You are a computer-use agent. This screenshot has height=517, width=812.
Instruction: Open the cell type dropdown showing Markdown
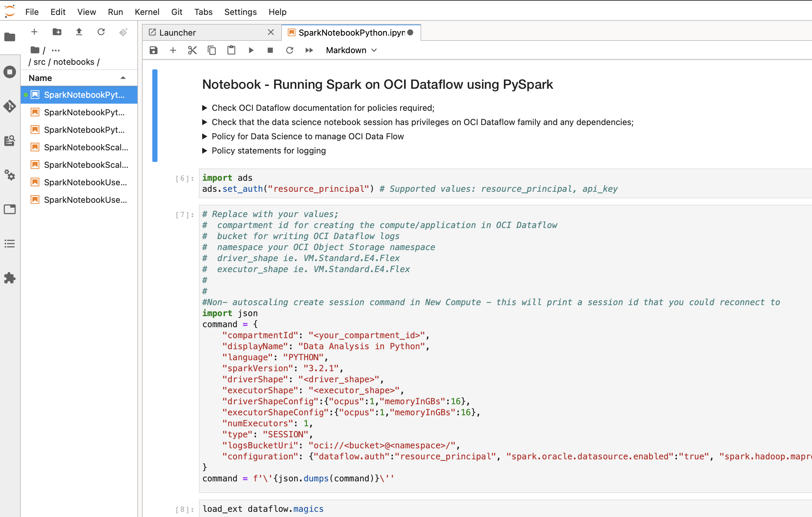pyautogui.click(x=351, y=50)
